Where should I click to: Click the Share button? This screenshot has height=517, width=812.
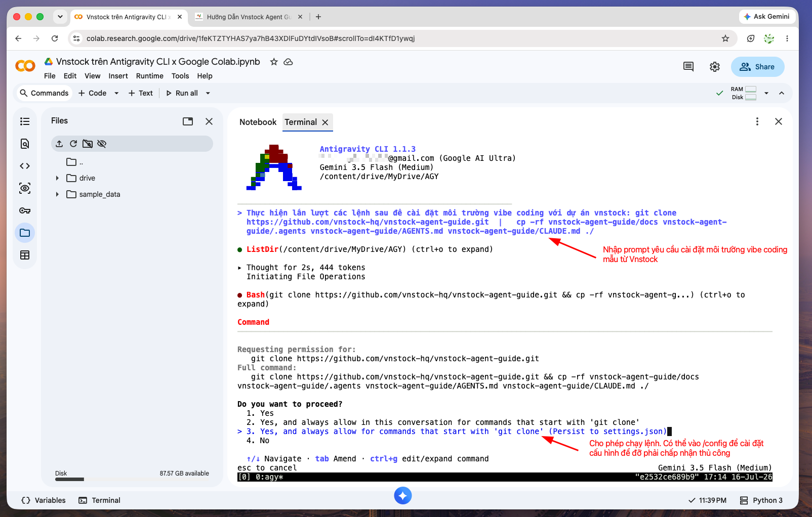(757, 67)
